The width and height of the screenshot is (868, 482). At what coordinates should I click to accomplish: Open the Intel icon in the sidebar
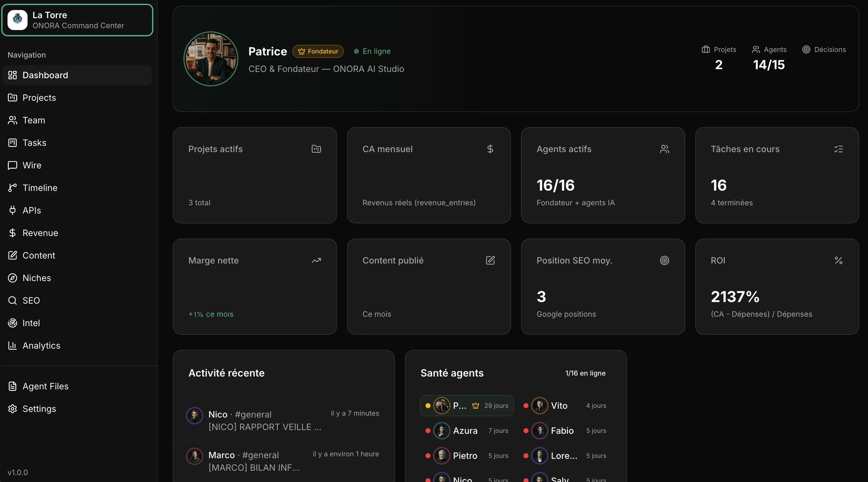(13, 323)
